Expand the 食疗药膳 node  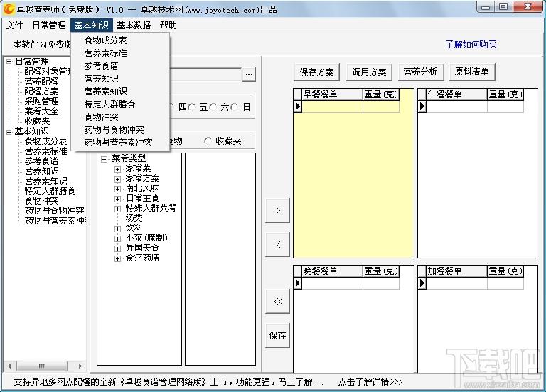coord(118,258)
